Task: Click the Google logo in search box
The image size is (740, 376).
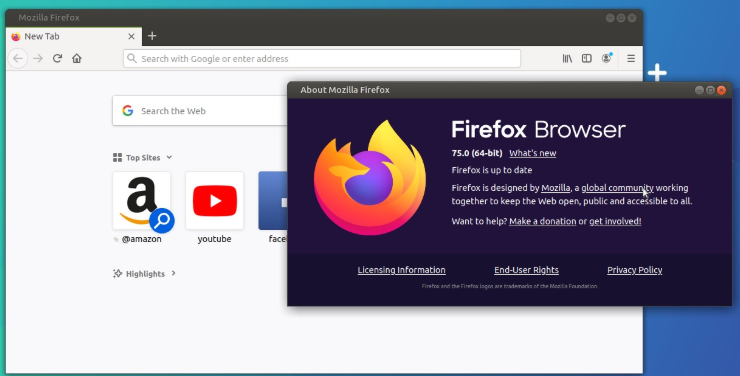Action: coord(127,110)
